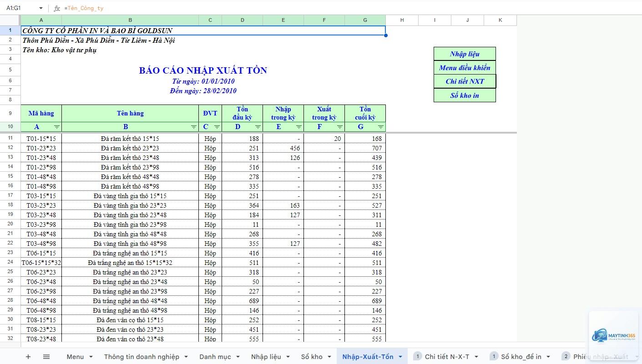Click the Menu điều khiển button
The width and height of the screenshot is (642, 364).
click(x=465, y=68)
